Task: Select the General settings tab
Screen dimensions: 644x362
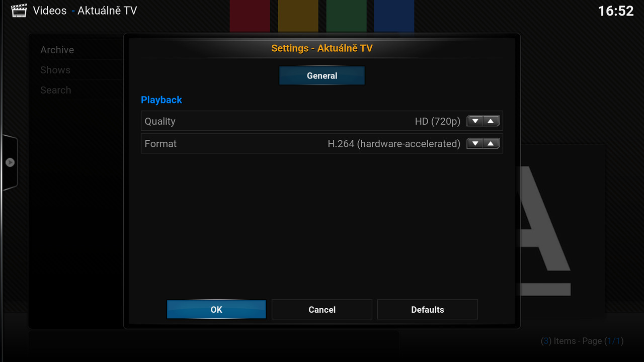Action: 322,76
